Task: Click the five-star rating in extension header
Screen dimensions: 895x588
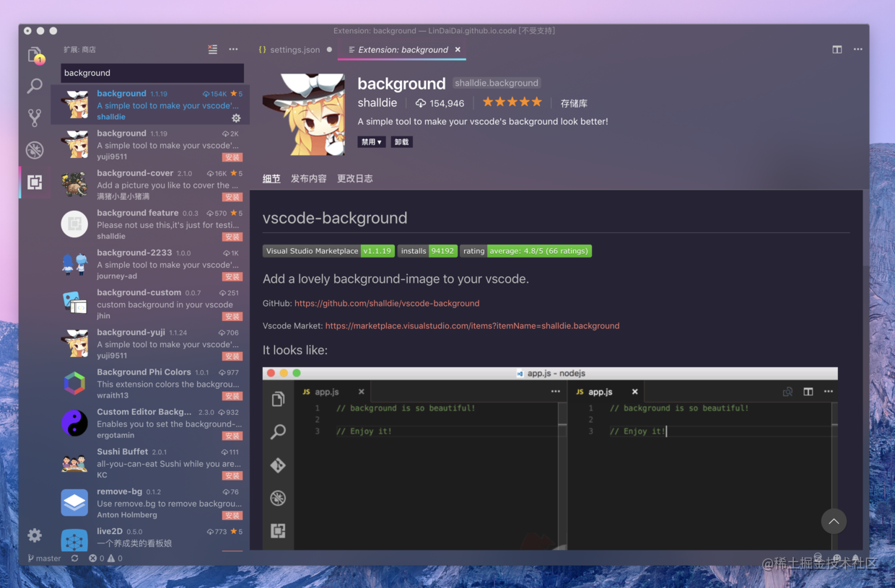Action: (512, 102)
